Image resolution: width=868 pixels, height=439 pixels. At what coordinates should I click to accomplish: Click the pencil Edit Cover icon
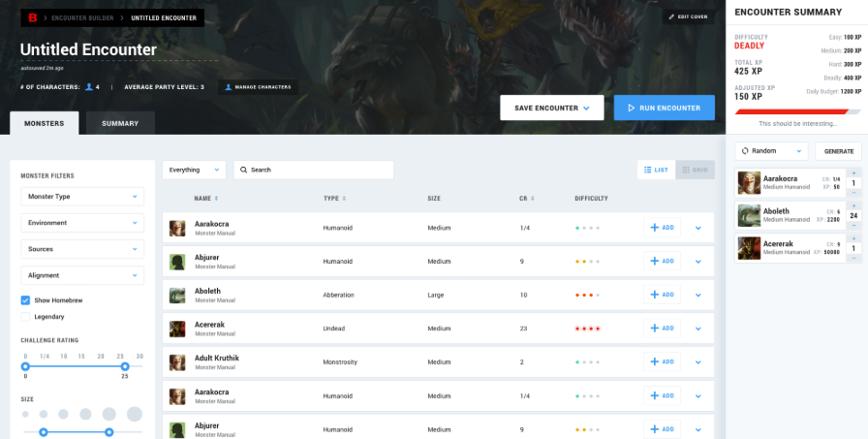pos(671,17)
